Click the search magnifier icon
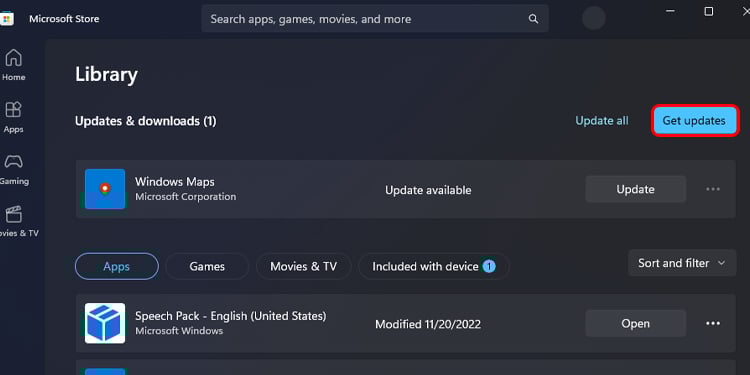This screenshot has width=750, height=375. [x=533, y=19]
